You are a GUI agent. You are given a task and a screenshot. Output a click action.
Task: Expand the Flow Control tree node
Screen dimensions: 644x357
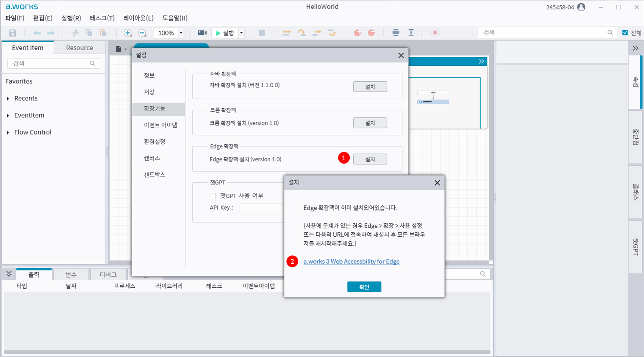[x=8, y=132]
